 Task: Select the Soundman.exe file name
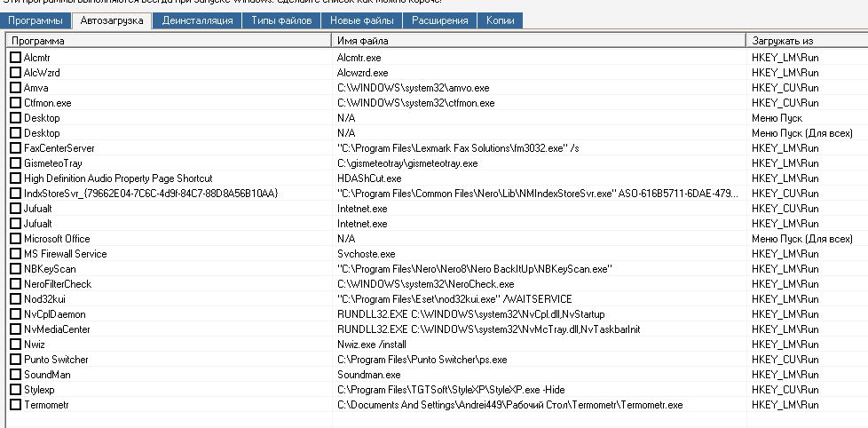click(368, 375)
